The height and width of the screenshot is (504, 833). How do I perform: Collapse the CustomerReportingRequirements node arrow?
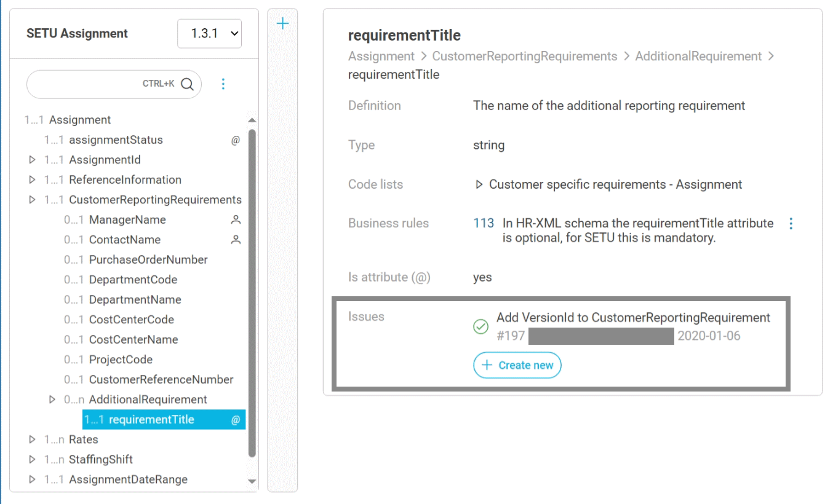pyautogui.click(x=33, y=200)
